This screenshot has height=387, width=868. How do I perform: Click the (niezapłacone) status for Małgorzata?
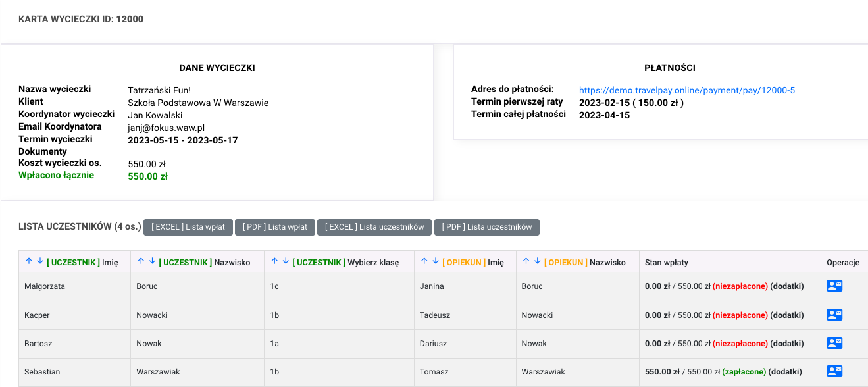[740, 286]
